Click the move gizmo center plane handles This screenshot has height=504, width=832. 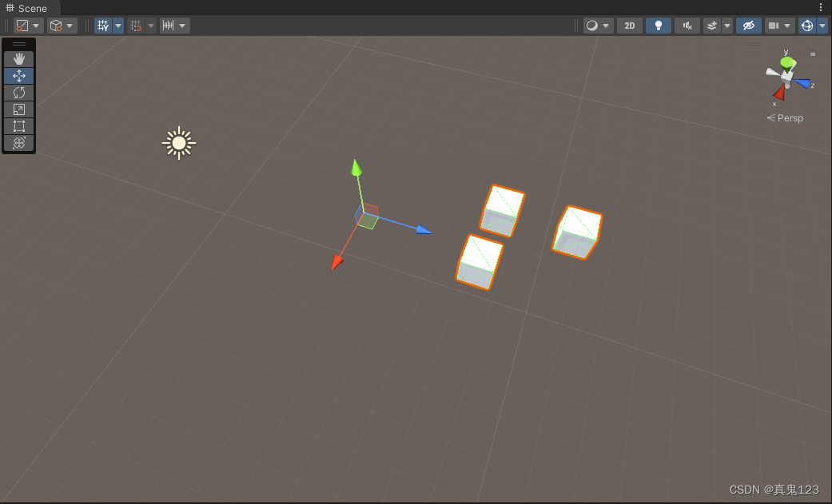(x=367, y=216)
